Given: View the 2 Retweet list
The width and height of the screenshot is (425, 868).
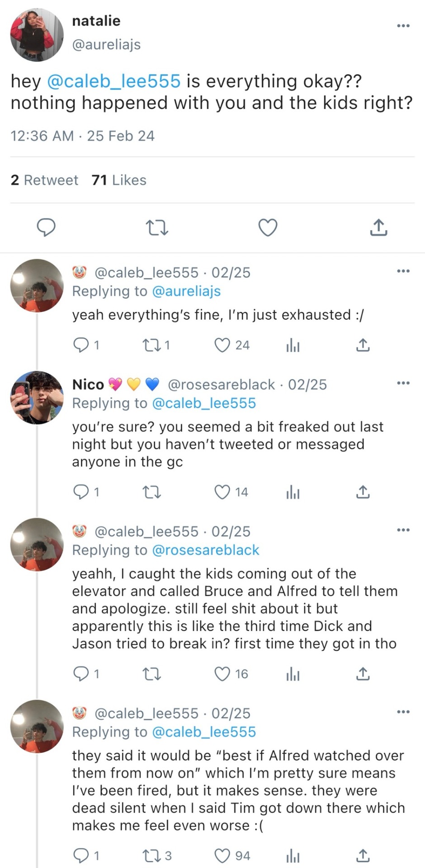Looking at the screenshot, I should coord(44,180).
